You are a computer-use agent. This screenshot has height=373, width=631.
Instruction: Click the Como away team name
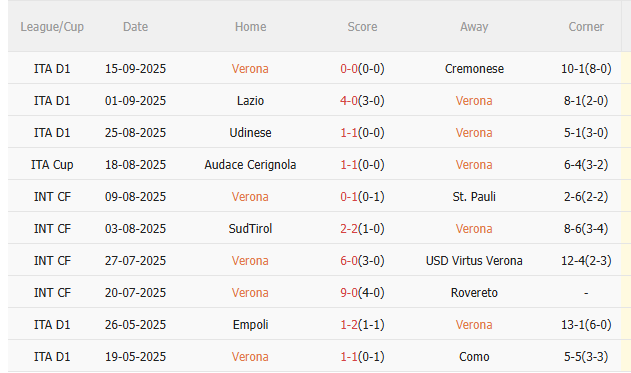coord(474,357)
